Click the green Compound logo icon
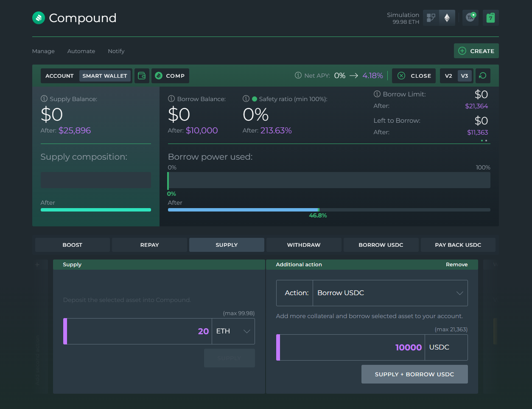This screenshot has height=409, width=532. pos(39,18)
